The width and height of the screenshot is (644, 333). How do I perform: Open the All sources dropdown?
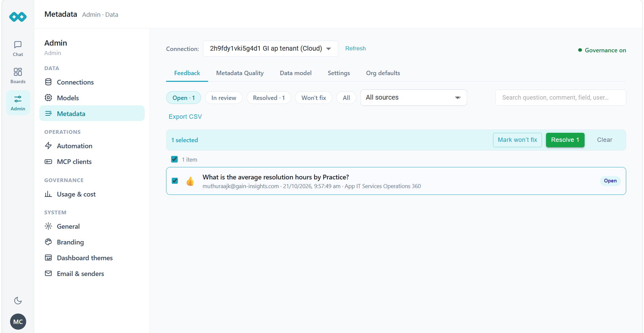pyautogui.click(x=413, y=98)
